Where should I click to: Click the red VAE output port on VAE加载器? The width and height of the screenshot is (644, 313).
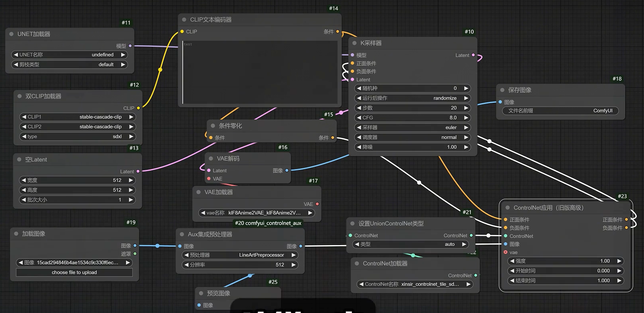[x=317, y=204]
